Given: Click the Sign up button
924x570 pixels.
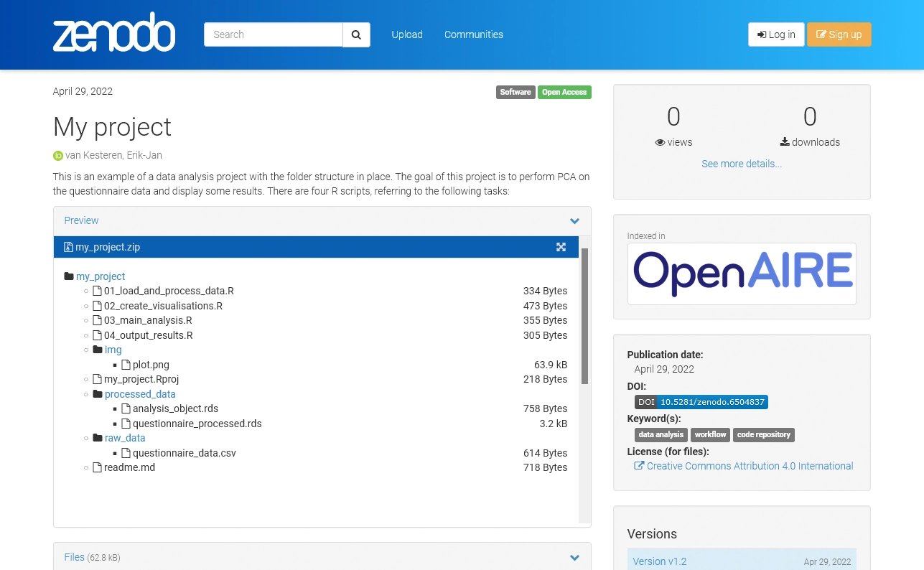Looking at the screenshot, I should tap(839, 34).
